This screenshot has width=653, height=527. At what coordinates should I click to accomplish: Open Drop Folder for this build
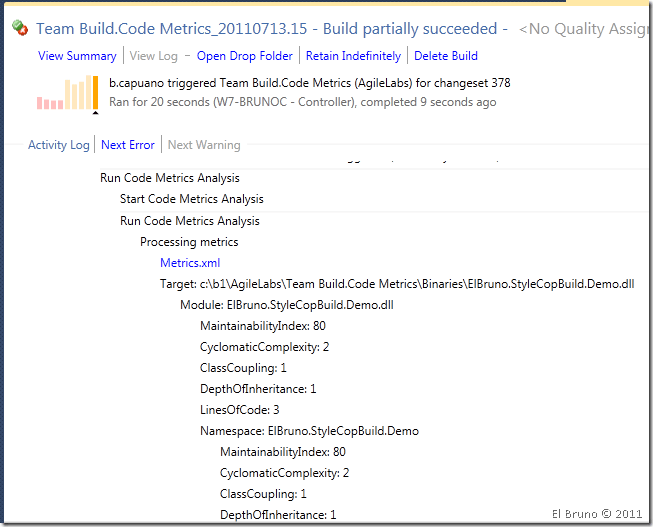click(245, 56)
